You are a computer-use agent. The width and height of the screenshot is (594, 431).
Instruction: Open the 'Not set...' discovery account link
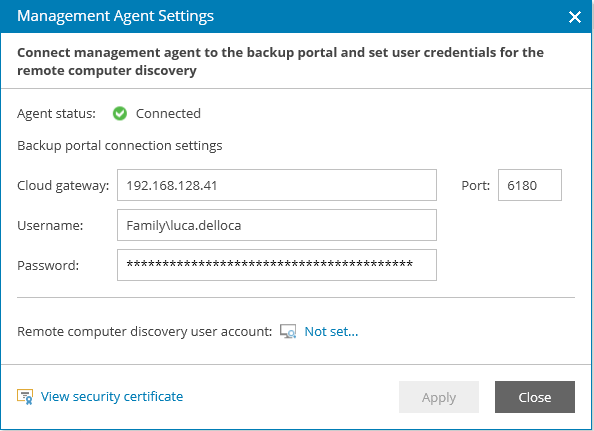[331, 331]
